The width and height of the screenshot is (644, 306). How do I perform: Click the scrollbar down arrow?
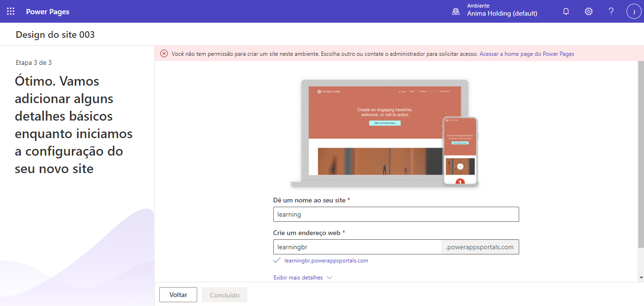pos(641,278)
